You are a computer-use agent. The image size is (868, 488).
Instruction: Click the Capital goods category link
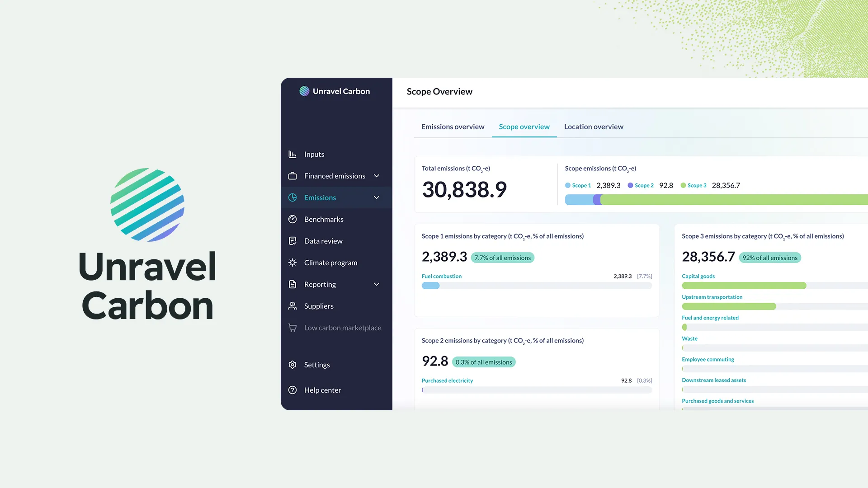(x=698, y=276)
